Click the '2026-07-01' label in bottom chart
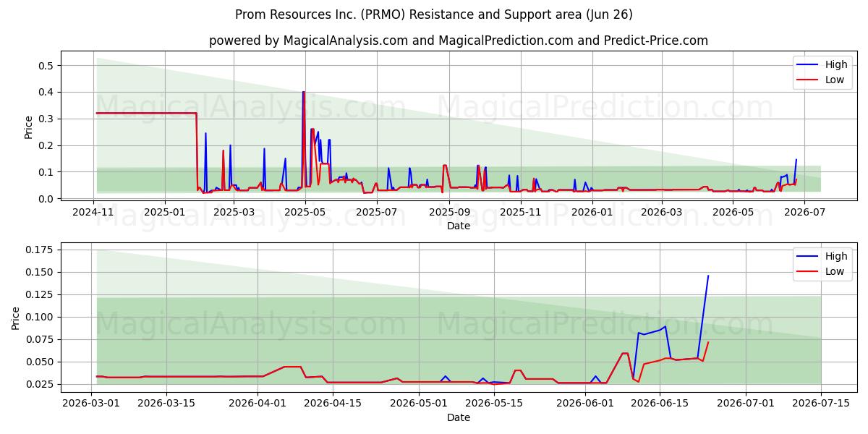Screen dimensions: 868x434 click(746, 404)
